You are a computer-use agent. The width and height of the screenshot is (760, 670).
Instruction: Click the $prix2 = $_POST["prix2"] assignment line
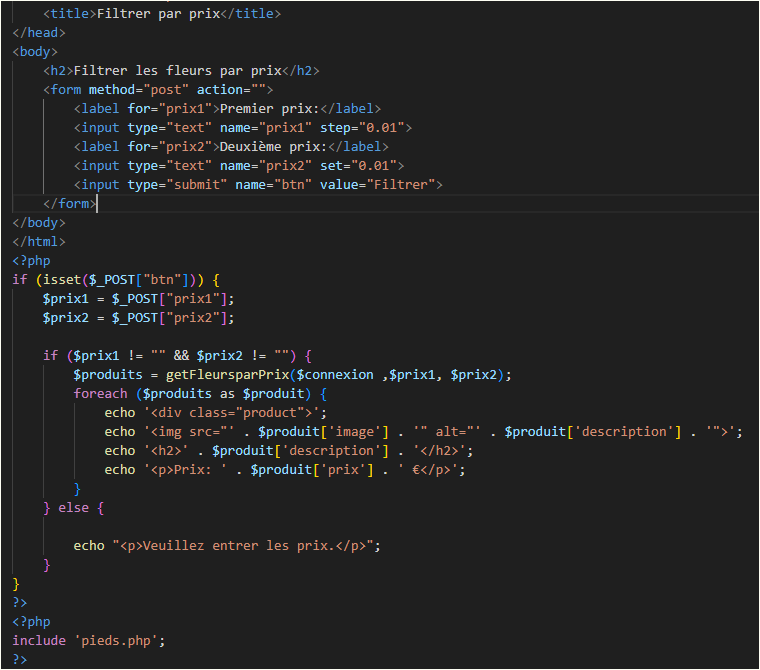pyautogui.click(x=138, y=318)
